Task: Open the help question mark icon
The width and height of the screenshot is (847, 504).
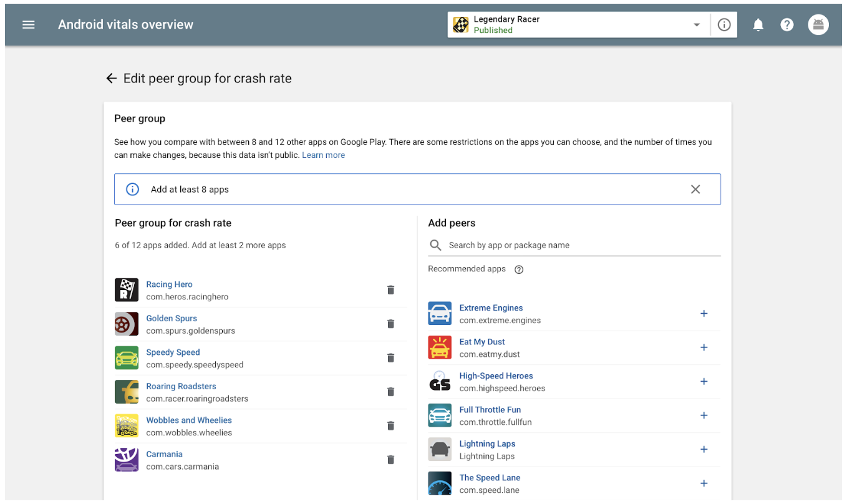Action: tap(787, 25)
